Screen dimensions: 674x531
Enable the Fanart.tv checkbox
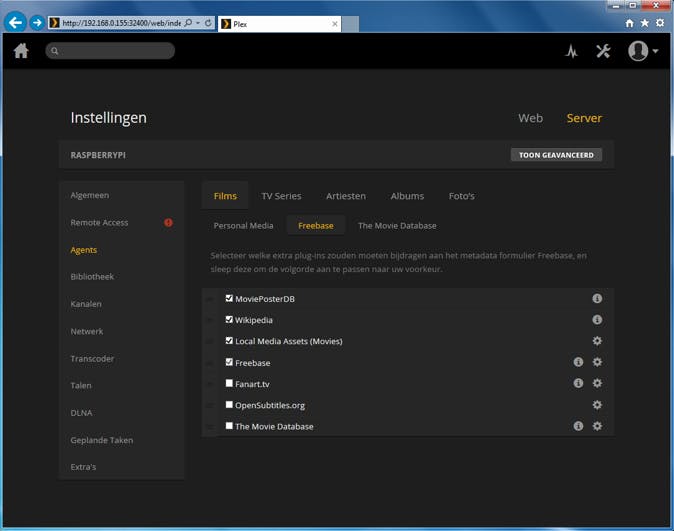coord(229,383)
